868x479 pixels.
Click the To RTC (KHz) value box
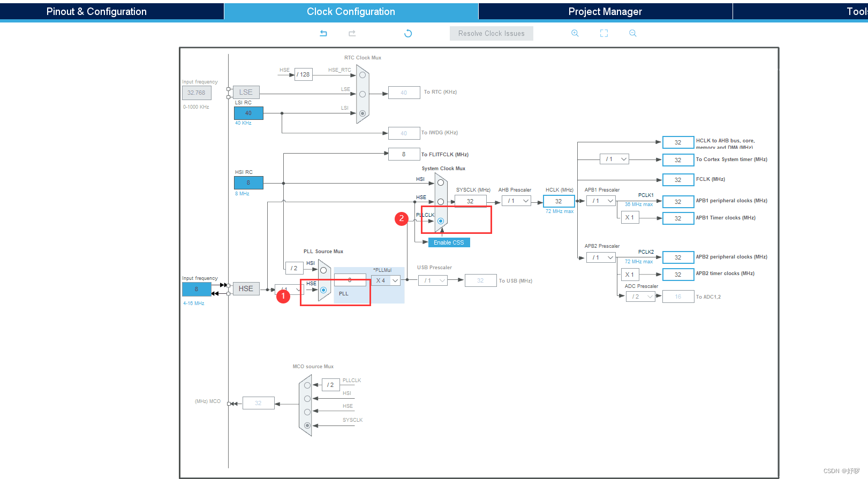pos(404,93)
